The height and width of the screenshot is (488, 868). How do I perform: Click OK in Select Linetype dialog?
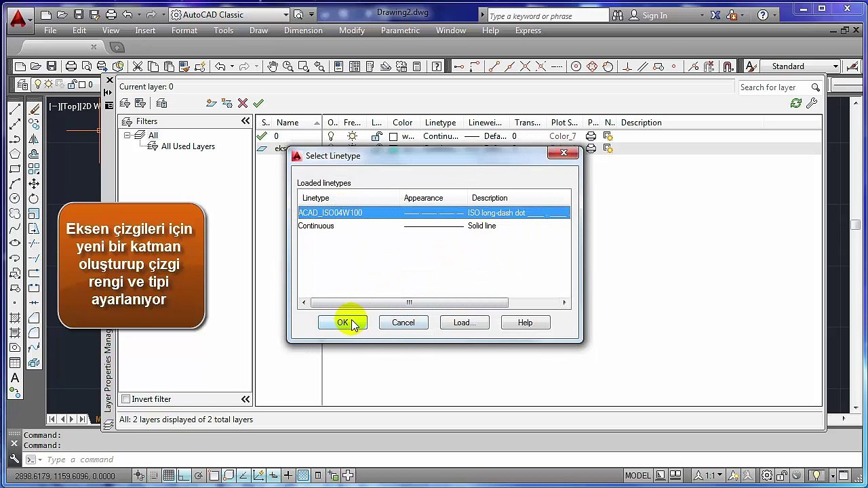342,323
